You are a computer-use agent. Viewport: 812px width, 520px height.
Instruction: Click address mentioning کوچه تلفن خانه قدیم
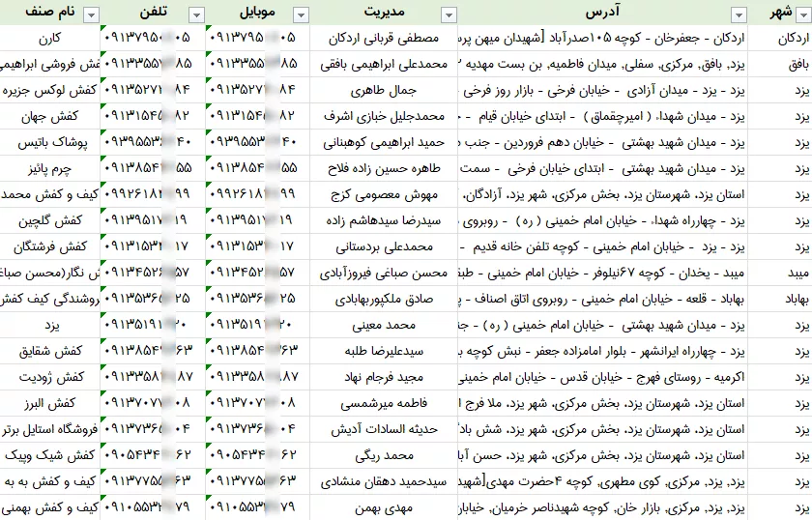(603, 246)
